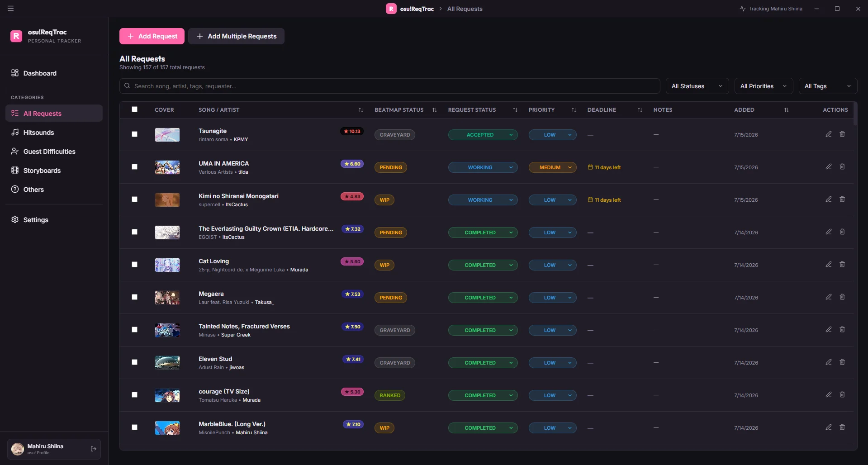Focus the request search field

389,86
